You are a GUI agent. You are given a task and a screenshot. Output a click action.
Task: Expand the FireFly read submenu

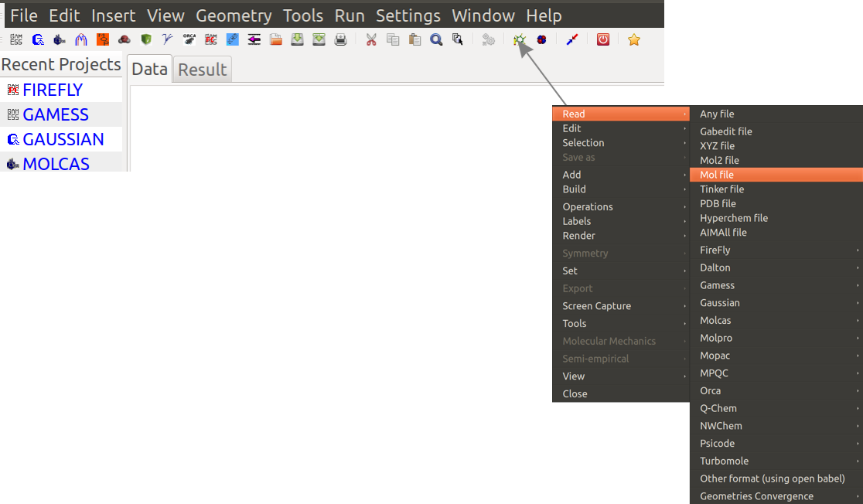click(x=776, y=250)
